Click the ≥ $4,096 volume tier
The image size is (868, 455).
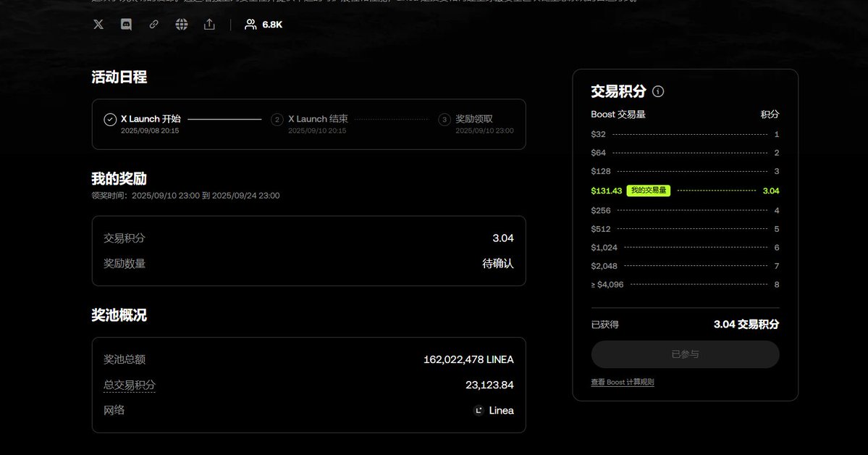[x=607, y=285]
